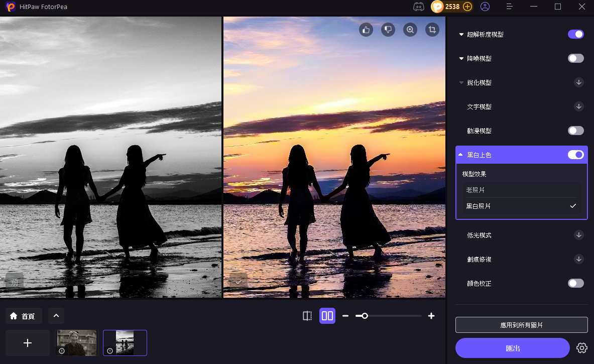Click 應用到所有圖片 button
The height and width of the screenshot is (364, 594).
pyautogui.click(x=521, y=325)
